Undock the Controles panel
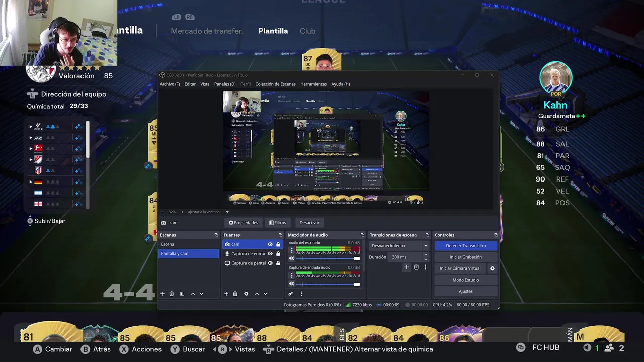Viewport: 644px width, 362px height. [x=496, y=235]
